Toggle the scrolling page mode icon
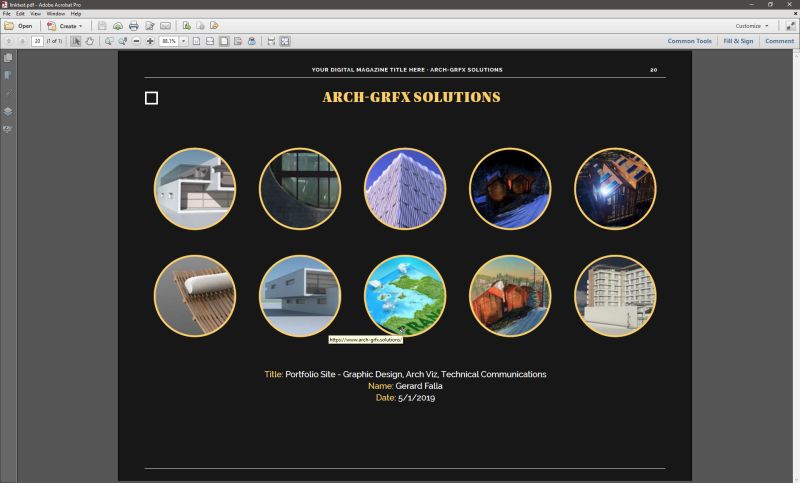This screenshot has height=483, width=800. (238, 41)
